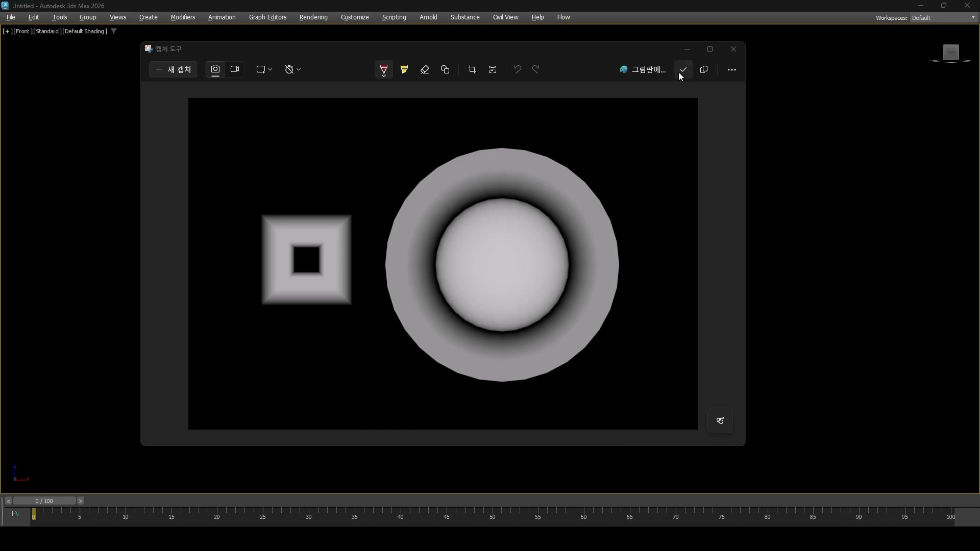Screen dimensions: 980x551
Task: Activate the image crop tool
Action: 472,69
